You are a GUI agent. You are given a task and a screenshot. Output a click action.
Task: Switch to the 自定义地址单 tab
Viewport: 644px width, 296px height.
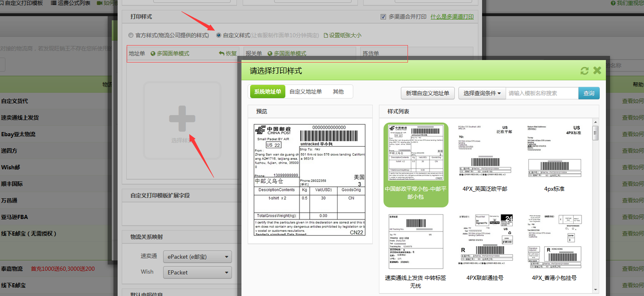coord(306,91)
